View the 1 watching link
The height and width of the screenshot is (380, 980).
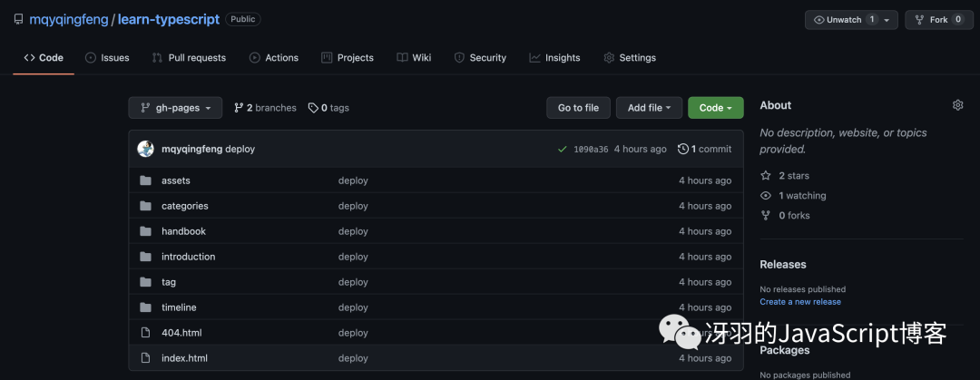point(794,196)
